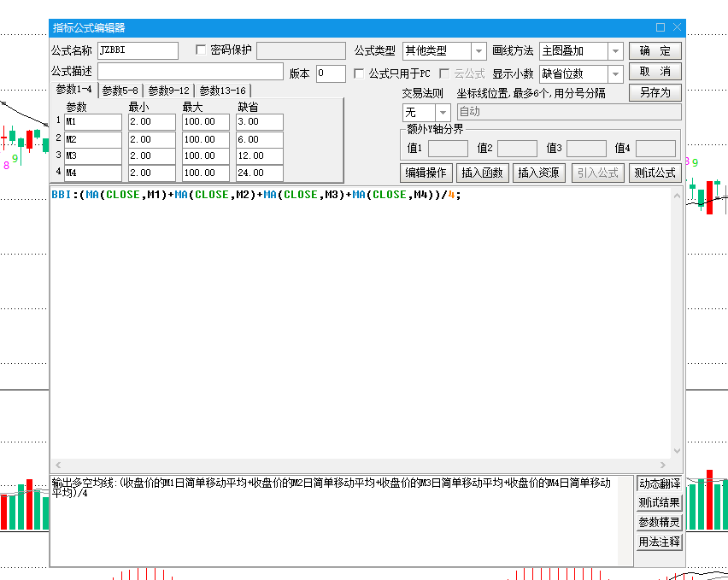Enable 密码保护 checkbox

pos(201,50)
